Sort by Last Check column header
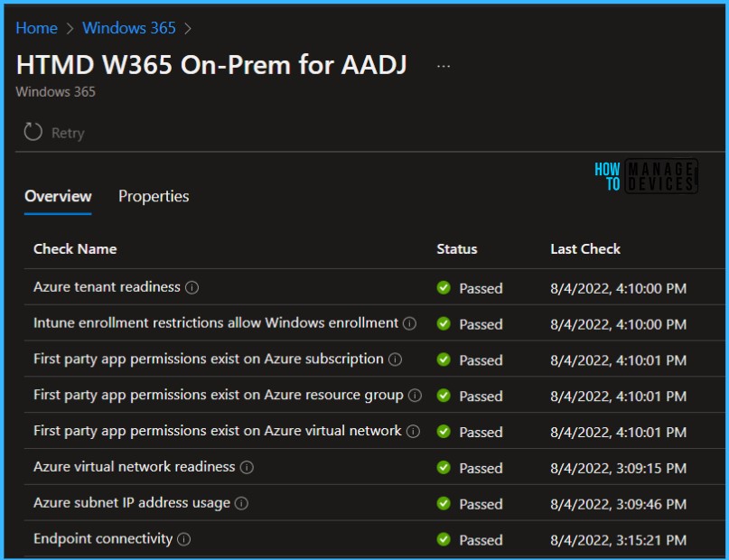The width and height of the screenshot is (729, 560). [585, 249]
